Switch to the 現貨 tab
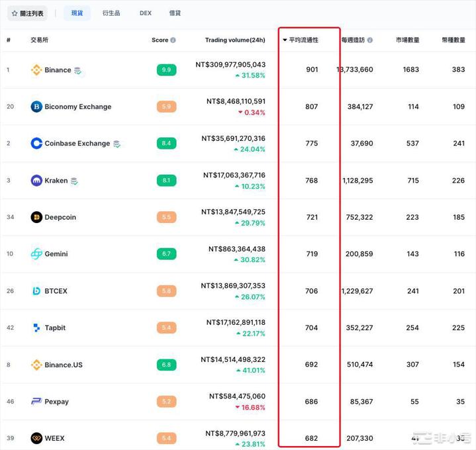This screenshot has height=450, width=476. pos(77,13)
